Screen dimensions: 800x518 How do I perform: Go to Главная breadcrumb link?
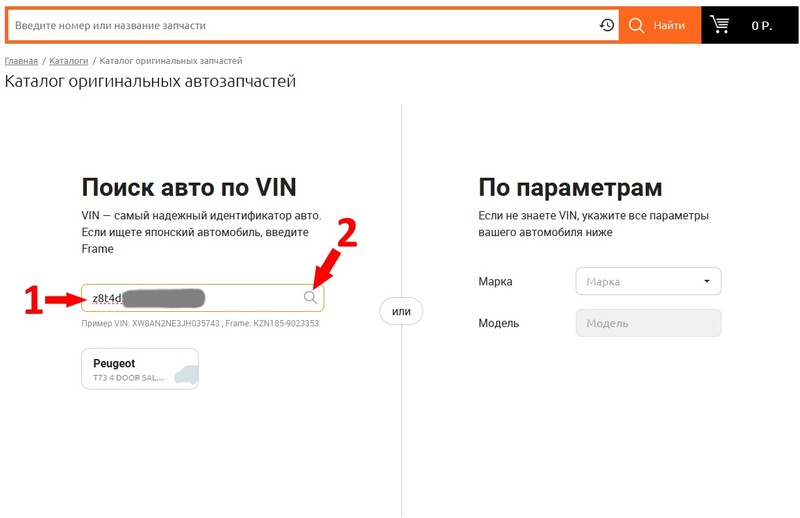[21, 61]
